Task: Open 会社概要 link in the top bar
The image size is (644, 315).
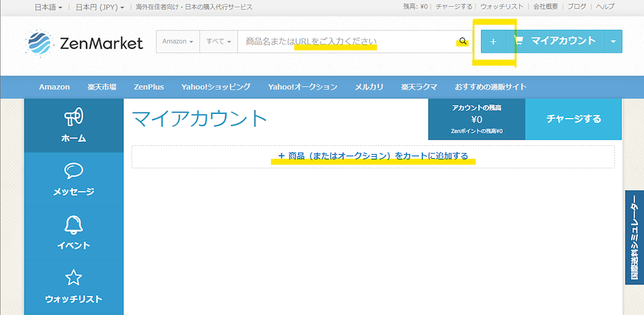Action: (x=546, y=7)
